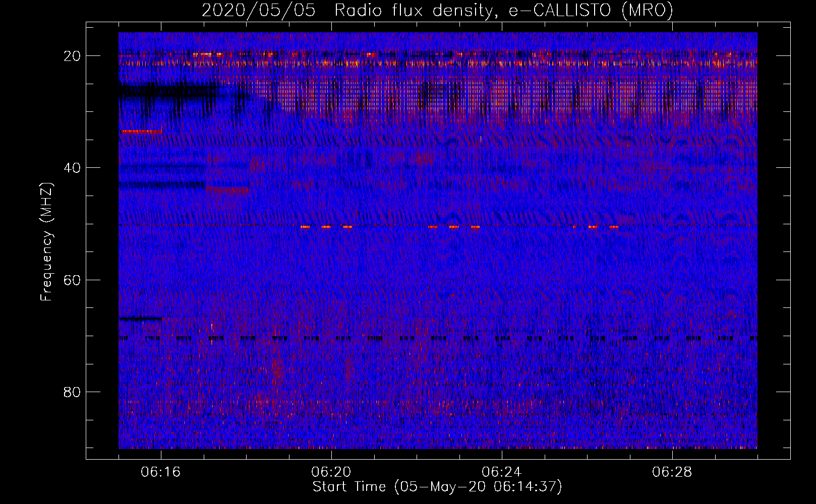Click the 06:28 time tick label

672,472
